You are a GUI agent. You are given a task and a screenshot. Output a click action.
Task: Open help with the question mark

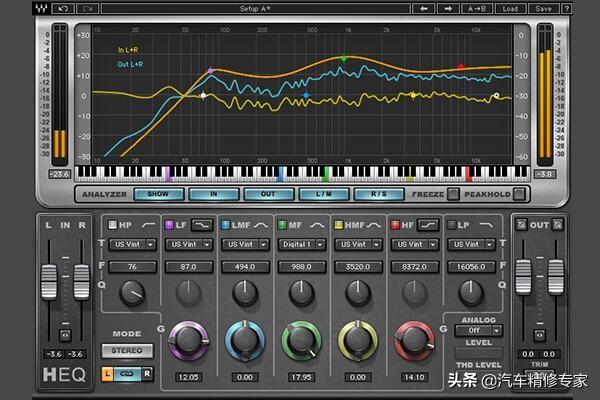tap(567, 8)
